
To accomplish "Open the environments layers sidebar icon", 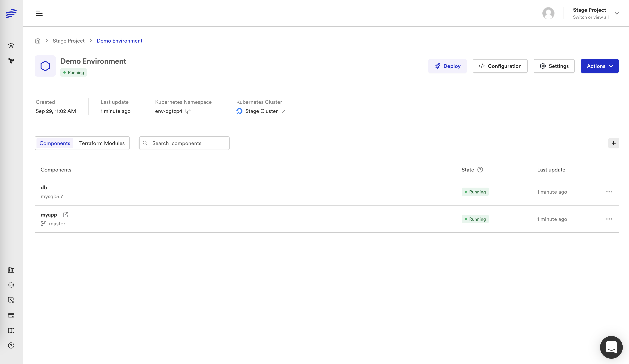I will [11, 46].
